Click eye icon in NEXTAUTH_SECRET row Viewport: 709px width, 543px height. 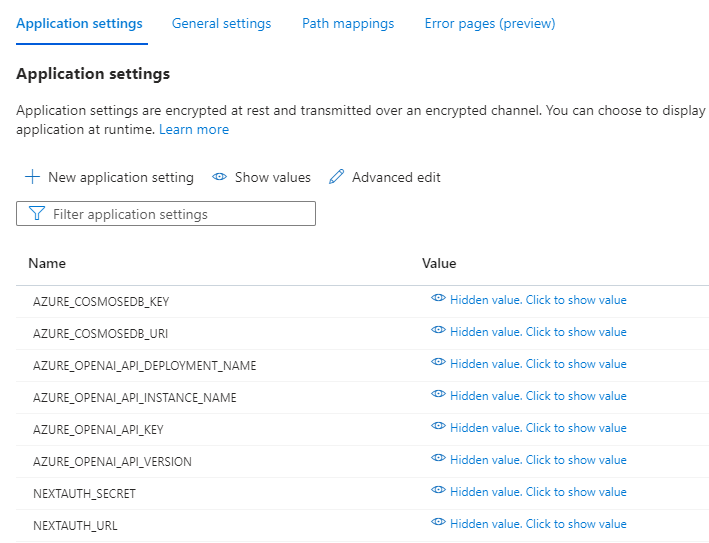438,490
